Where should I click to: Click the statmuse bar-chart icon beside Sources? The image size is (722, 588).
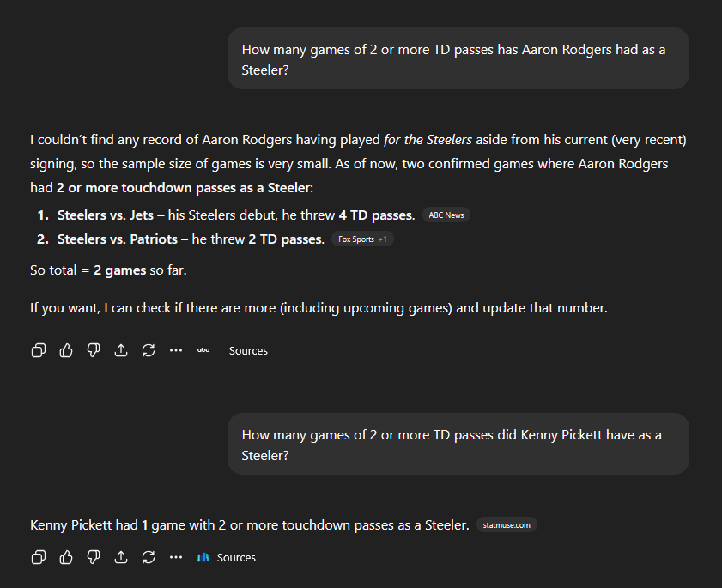click(x=203, y=557)
